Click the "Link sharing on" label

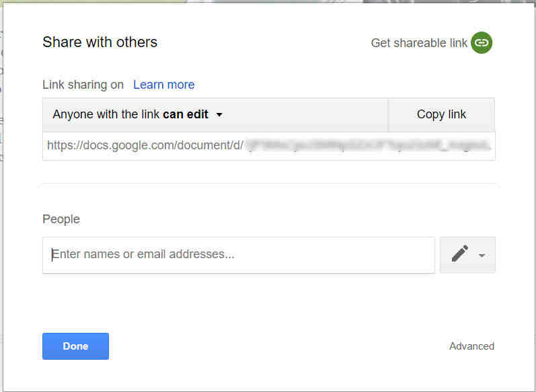coord(83,85)
